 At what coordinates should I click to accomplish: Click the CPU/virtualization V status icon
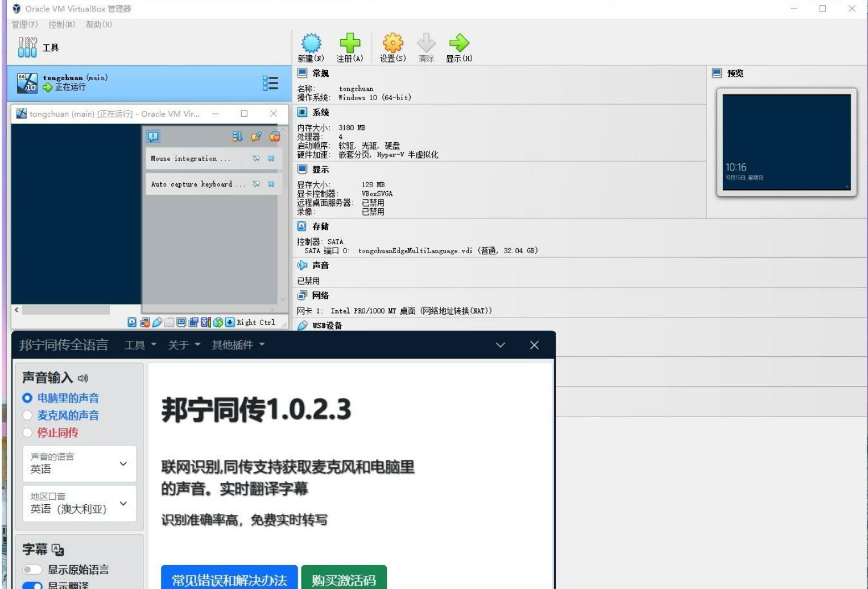click(x=205, y=322)
